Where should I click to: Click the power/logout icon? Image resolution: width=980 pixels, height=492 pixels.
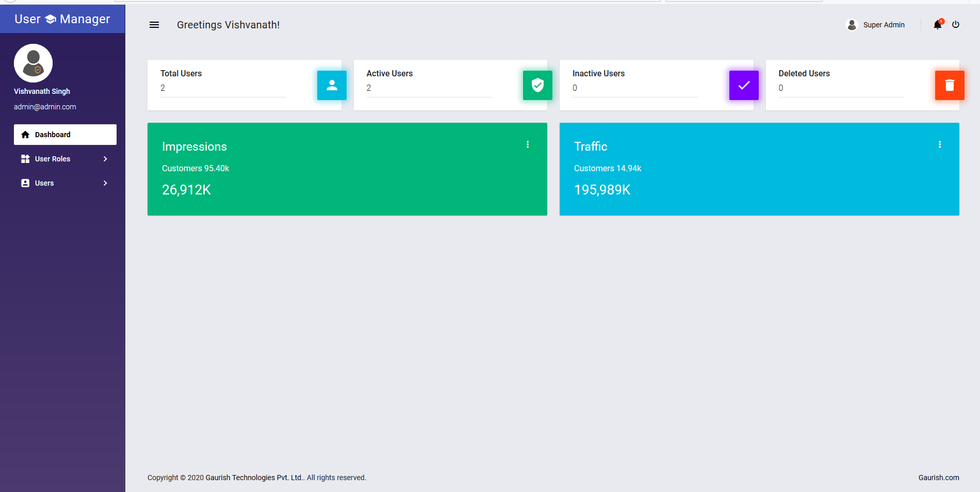[956, 25]
